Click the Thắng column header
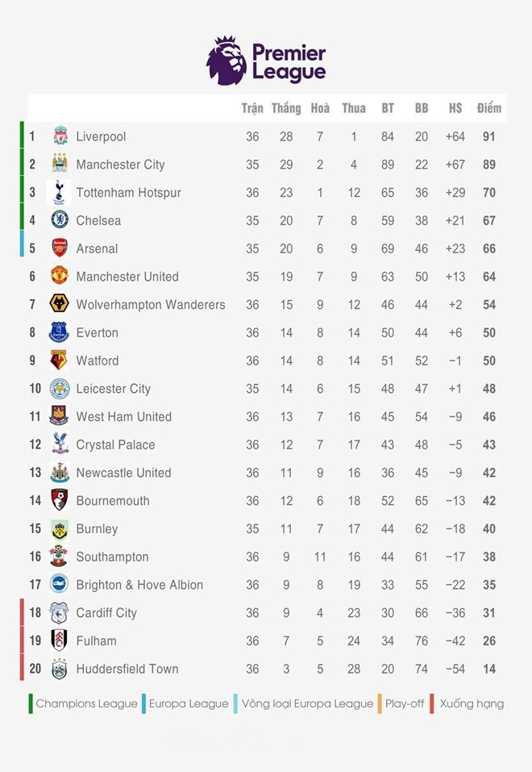The image size is (532, 772). click(x=286, y=108)
